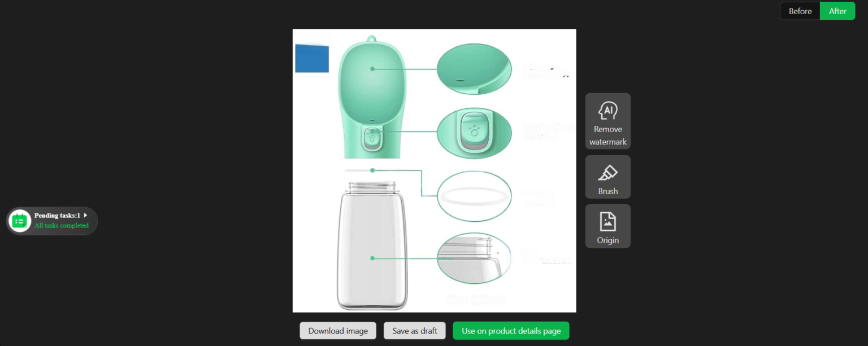
Task: Click the Download image button
Action: pos(337,330)
